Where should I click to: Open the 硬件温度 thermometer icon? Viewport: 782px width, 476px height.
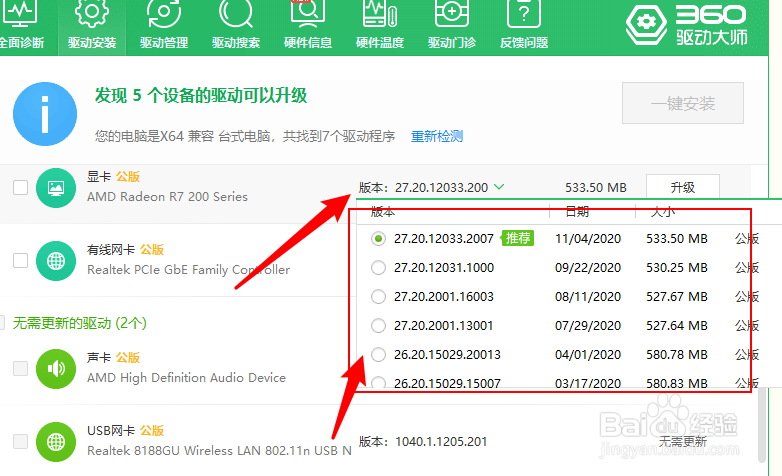click(x=380, y=13)
